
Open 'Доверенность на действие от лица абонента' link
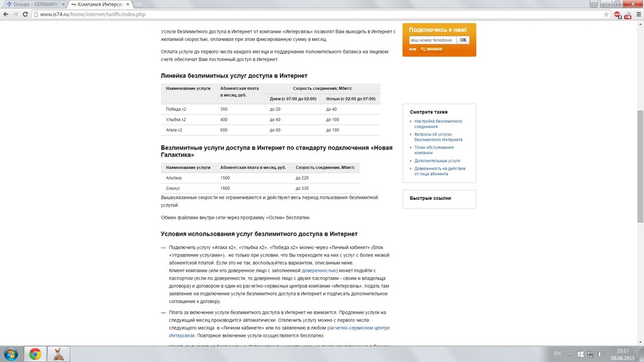(440, 171)
